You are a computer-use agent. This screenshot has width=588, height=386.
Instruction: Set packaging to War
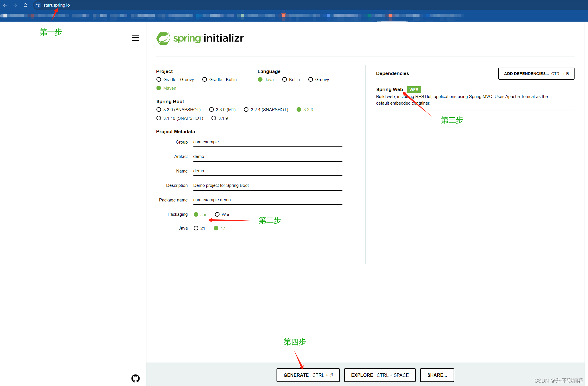(222, 215)
